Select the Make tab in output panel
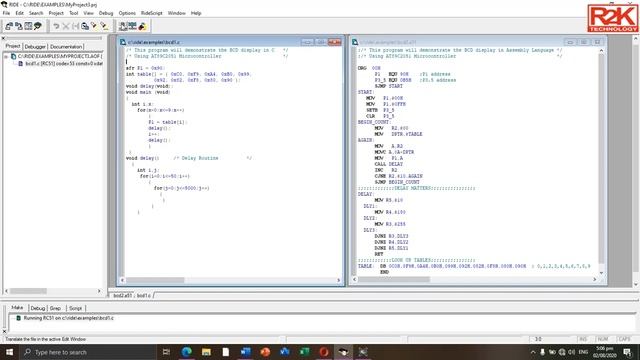The height and width of the screenshot is (360, 640). point(17,307)
